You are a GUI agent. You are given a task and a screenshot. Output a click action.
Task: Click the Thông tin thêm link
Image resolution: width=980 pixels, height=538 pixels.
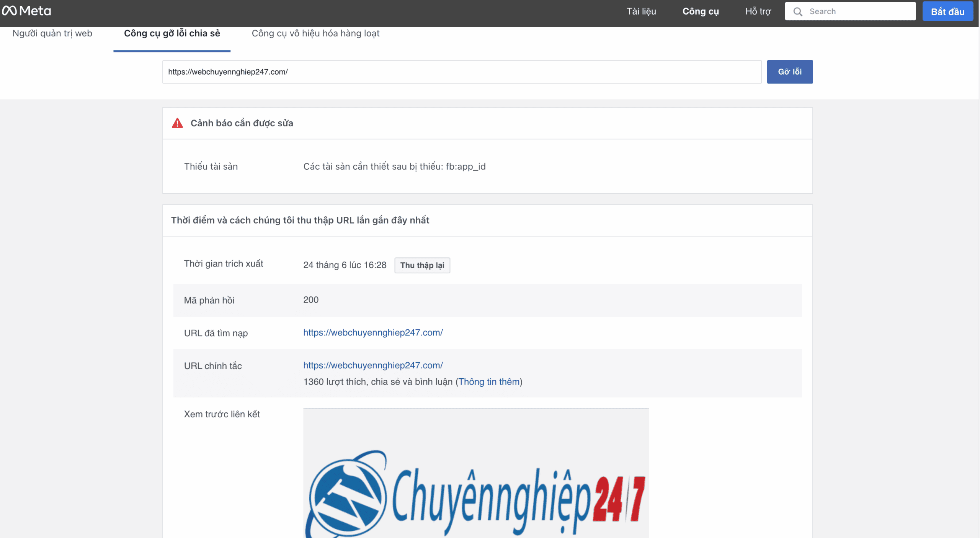pyautogui.click(x=489, y=381)
